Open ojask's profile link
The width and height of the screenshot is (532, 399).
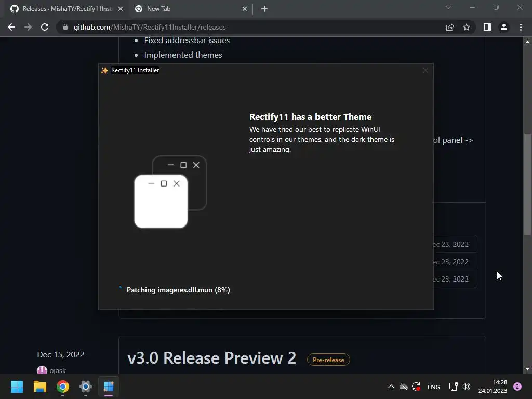point(58,370)
